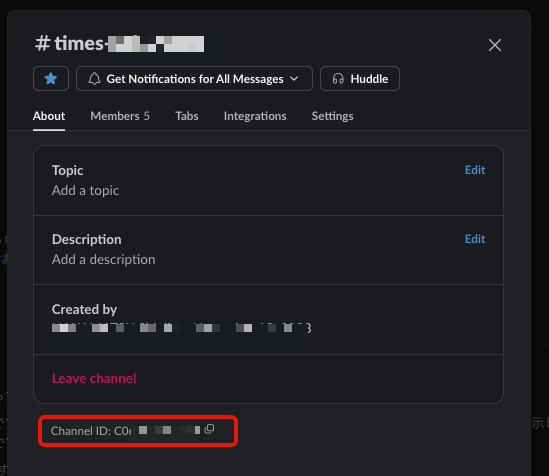Start a Huddle
Screen dimensions: 549x476
(360, 78)
